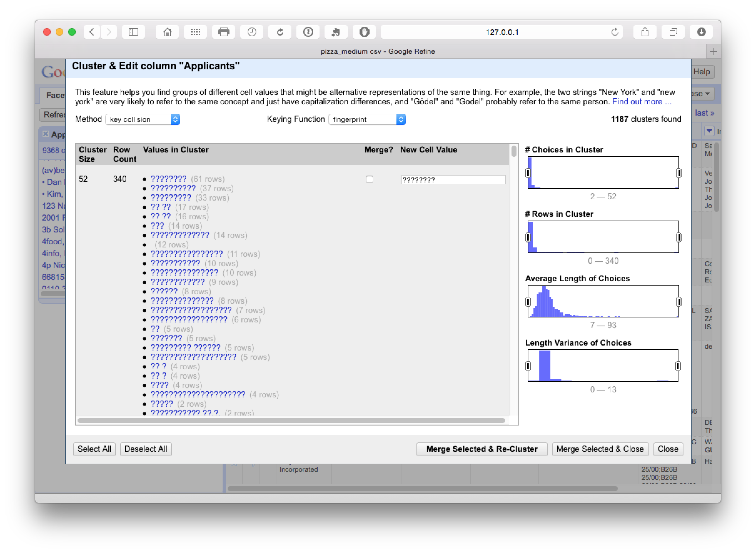This screenshot has width=756, height=553.
Task: Click the column dropdown arrow behind dialog
Action: pos(709,131)
